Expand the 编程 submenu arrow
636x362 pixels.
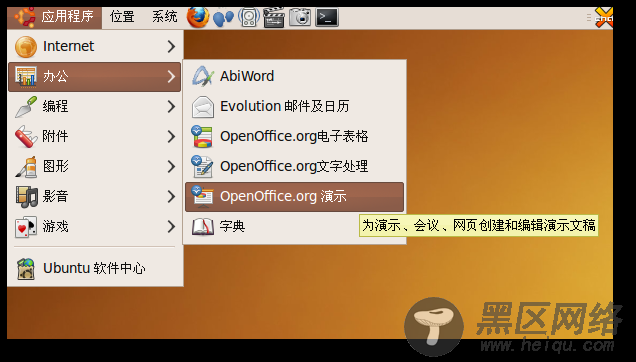tap(172, 106)
